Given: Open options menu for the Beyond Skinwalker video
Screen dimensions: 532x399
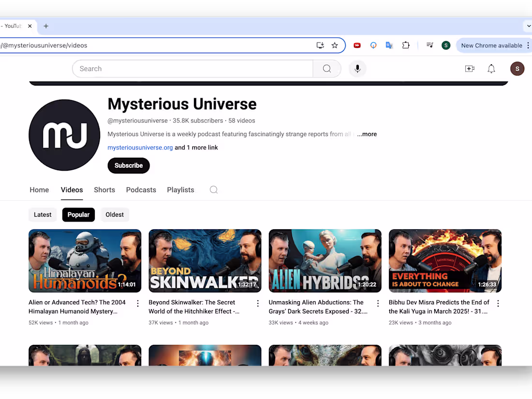Looking at the screenshot, I should coord(258,303).
